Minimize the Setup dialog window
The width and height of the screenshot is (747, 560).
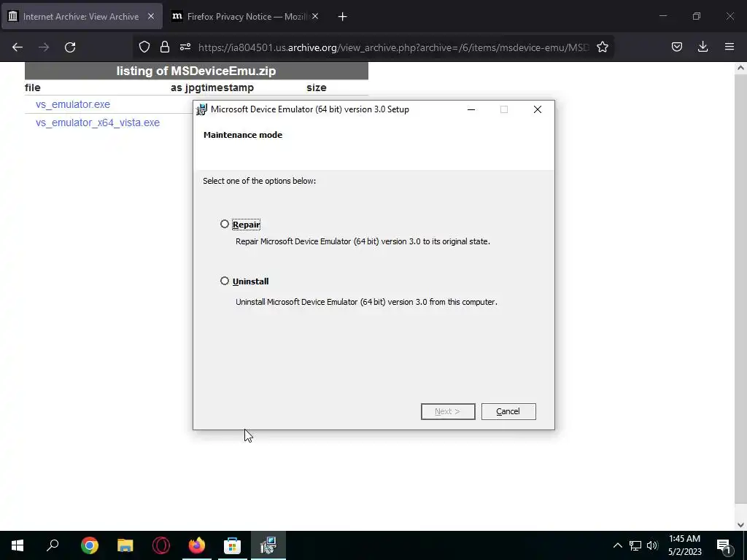pos(471,109)
